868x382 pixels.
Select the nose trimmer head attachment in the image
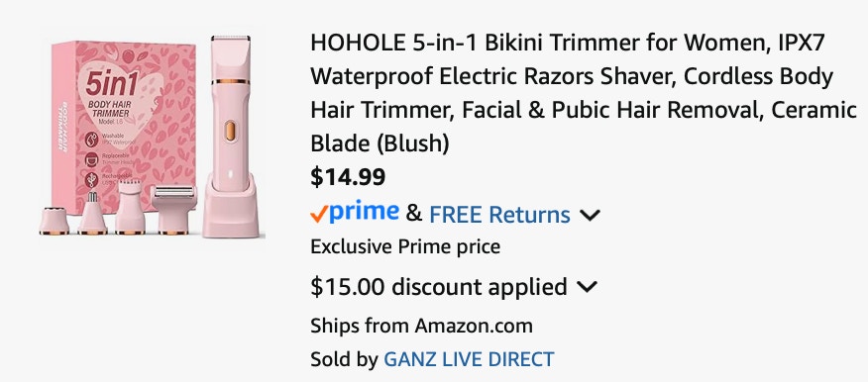click(92, 213)
